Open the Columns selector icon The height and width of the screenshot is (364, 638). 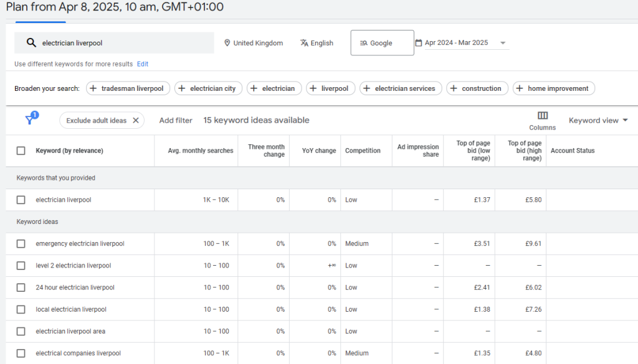point(543,116)
